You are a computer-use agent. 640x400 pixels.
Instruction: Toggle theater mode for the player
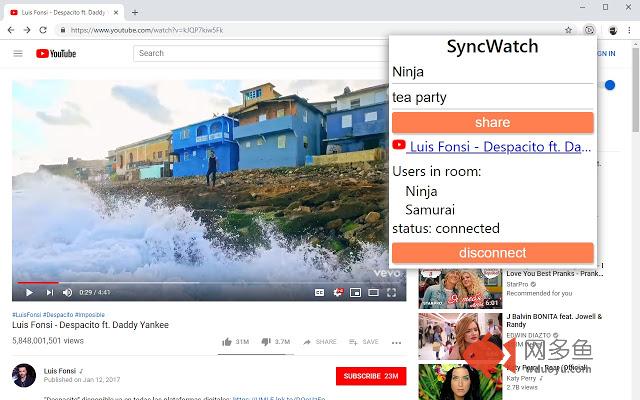pos(373,292)
